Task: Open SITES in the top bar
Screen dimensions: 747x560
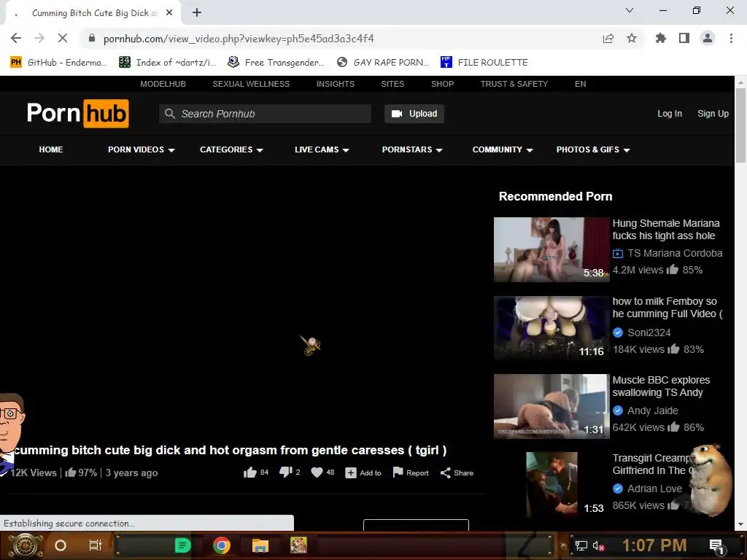Action: click(x=392, y=84)
